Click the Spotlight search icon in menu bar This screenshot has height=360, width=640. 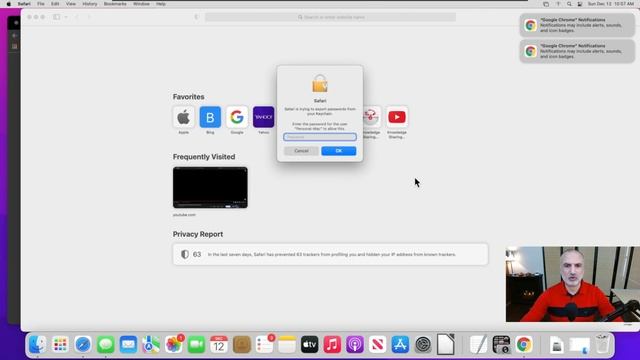coord(569,4)
